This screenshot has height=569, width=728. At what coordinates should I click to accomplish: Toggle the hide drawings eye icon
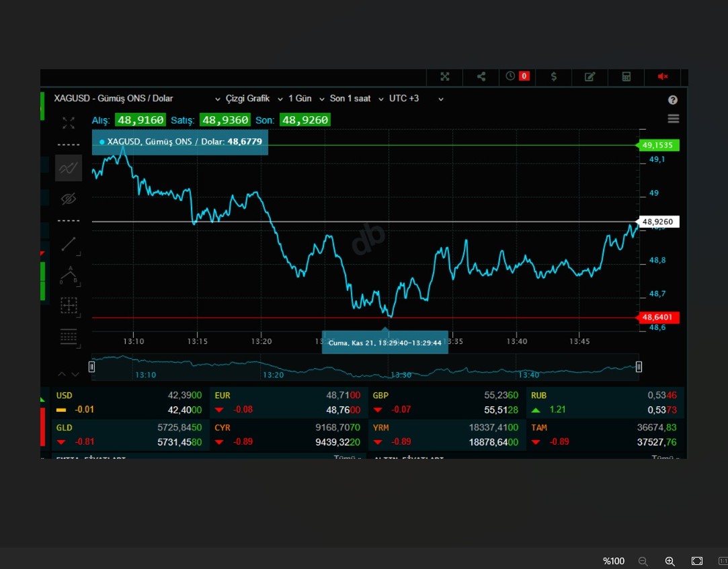click(x=69, y=199)
